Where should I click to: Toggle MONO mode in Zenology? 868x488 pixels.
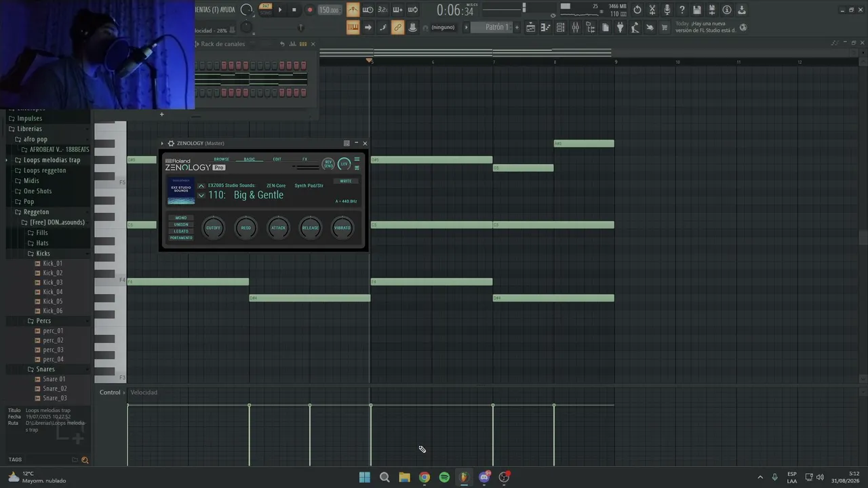coord(181,218)
